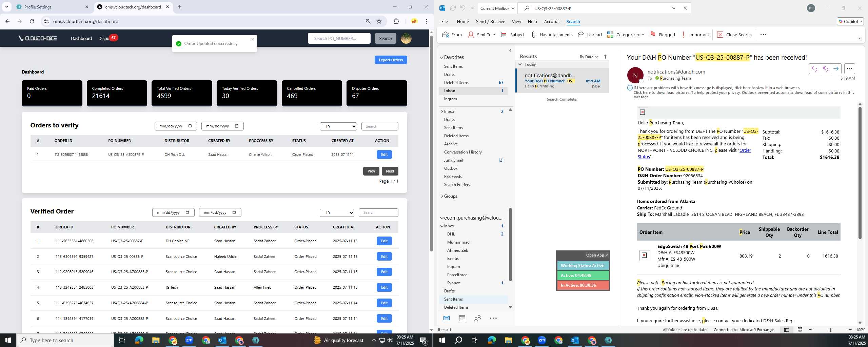The height and width of the screenshot is (347, 868).
Task: Open Outlook icon in right taskbar
Action: click(x=575, y=340)
